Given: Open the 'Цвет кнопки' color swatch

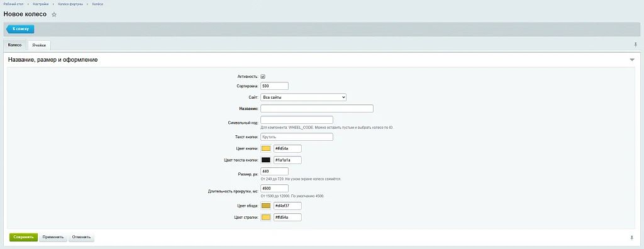Looking at the screenshot, I should (266, 148).
